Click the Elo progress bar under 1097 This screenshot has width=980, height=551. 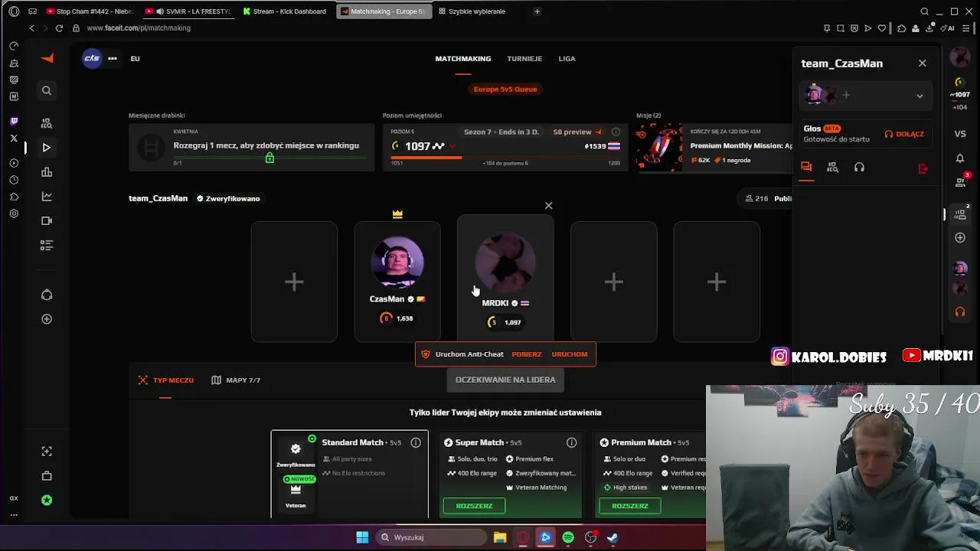[x=505, y=158]
